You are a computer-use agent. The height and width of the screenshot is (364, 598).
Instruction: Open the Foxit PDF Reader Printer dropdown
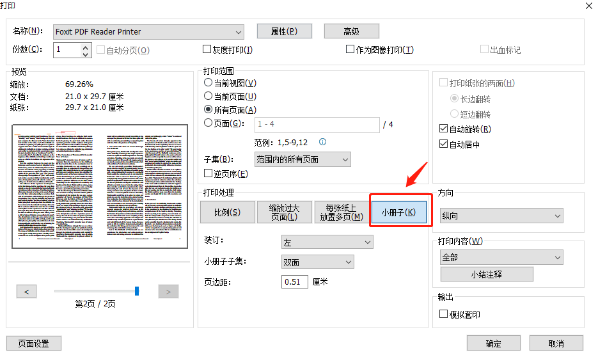149,32
